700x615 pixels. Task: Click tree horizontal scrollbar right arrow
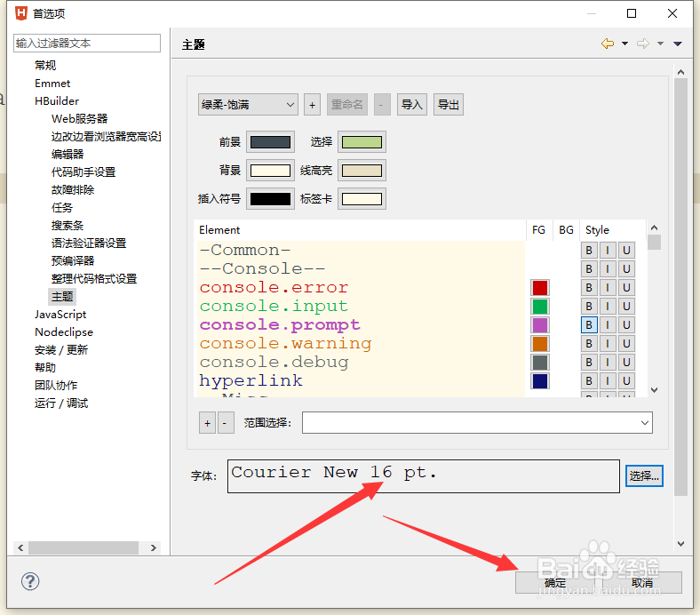153,547
